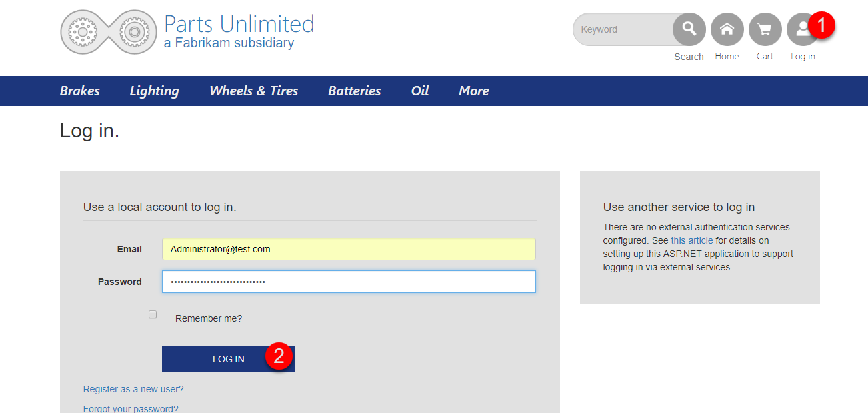Screen dimensions: 868x413
Task: Click the 'Search' label text
Action: tap(689, 57)
